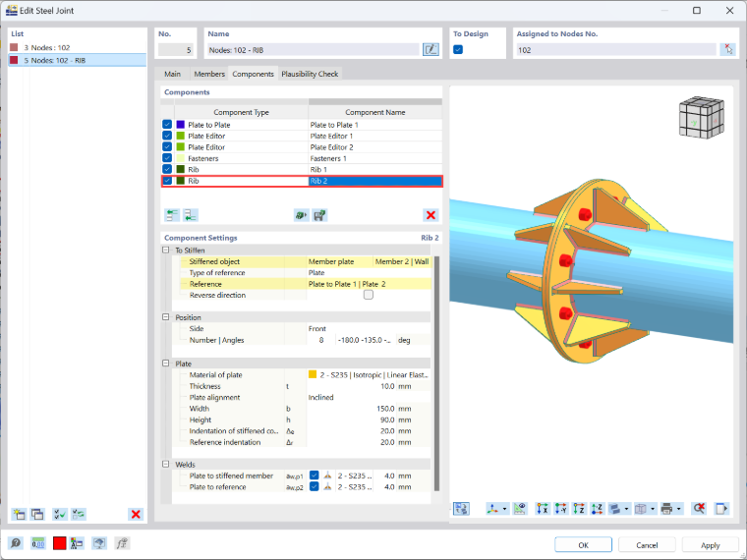The width and height of the screenshot is (747, 560).
Task: Open the Material of plate dropdown
Action: (370, 374)
